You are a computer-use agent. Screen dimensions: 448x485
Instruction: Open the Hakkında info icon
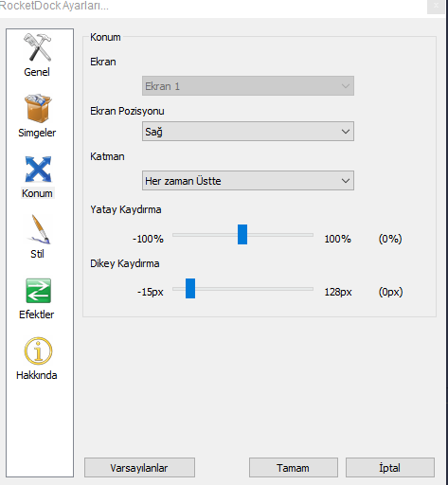pos(38,350)
